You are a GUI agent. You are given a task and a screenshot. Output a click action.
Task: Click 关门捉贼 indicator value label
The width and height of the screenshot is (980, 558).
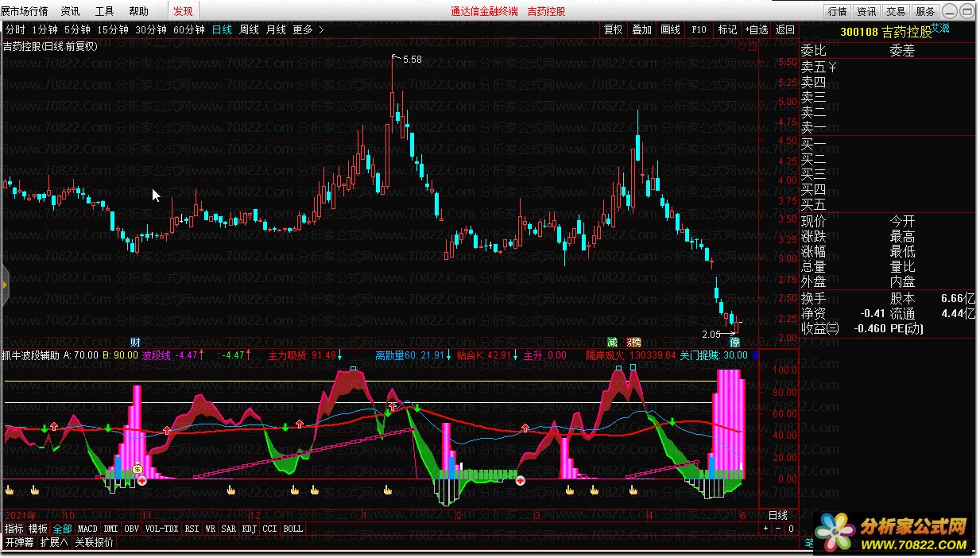pos(714,355)
